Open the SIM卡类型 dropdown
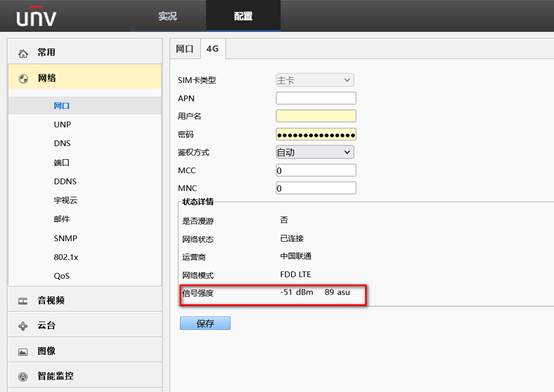 point(314,80)
